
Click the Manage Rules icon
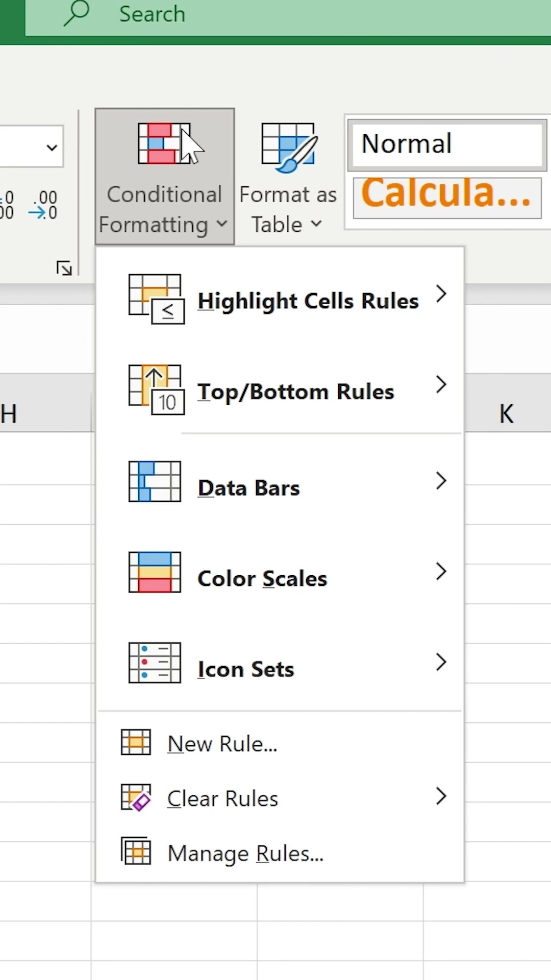click(x=136, y=851)
